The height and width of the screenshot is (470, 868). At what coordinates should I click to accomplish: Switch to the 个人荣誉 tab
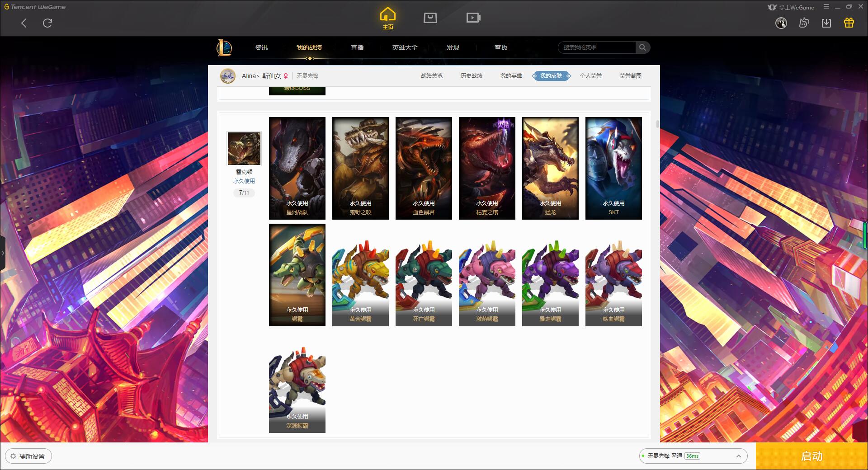[x=591, y=76]
